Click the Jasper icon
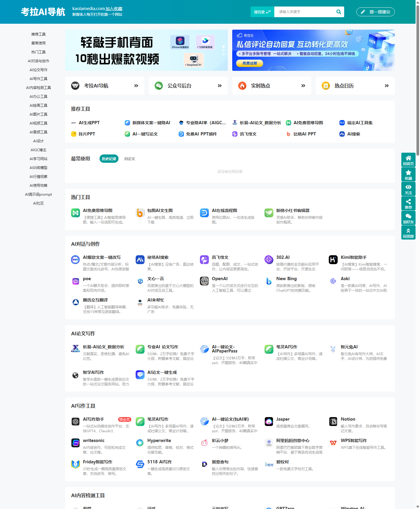Image resolution: width=420 pixels, height=509 pixels. click(269, 422)
